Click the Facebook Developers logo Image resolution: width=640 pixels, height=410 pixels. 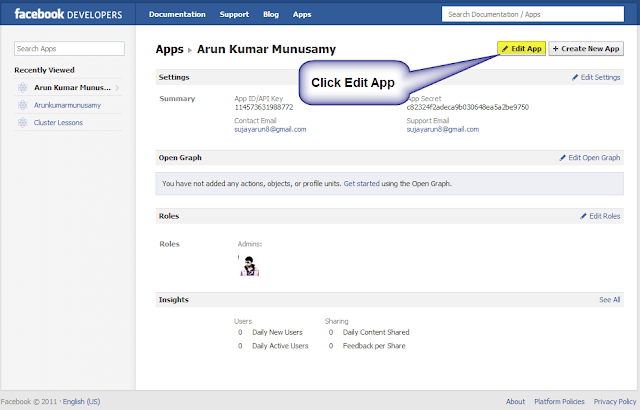point(68,14)
